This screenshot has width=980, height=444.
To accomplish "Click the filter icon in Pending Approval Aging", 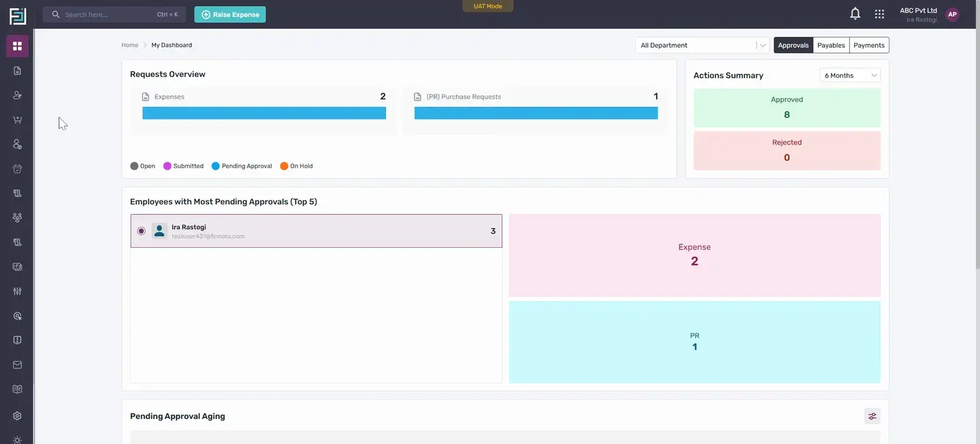I will [872, 416].
